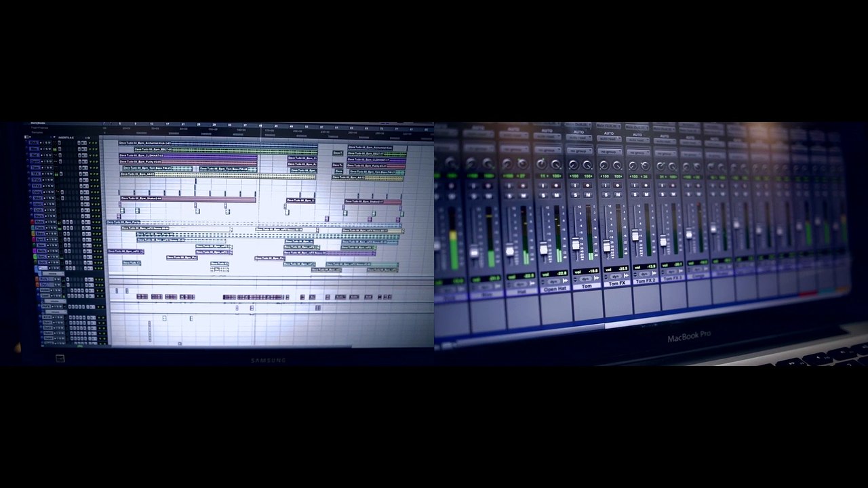
Task: Click the left pan knob on Tom FX 2
Action: pyautogui.click(x=633, y=165)
